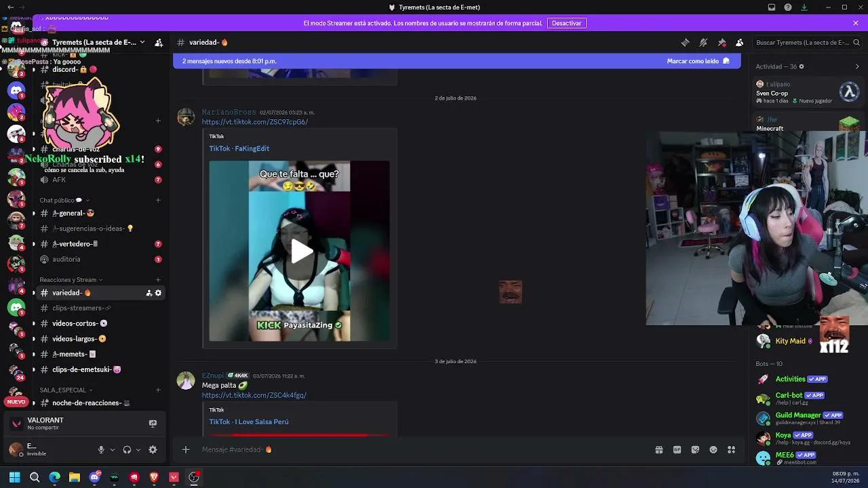
Task: Open the clips-streamers channel
Action: 102,308
